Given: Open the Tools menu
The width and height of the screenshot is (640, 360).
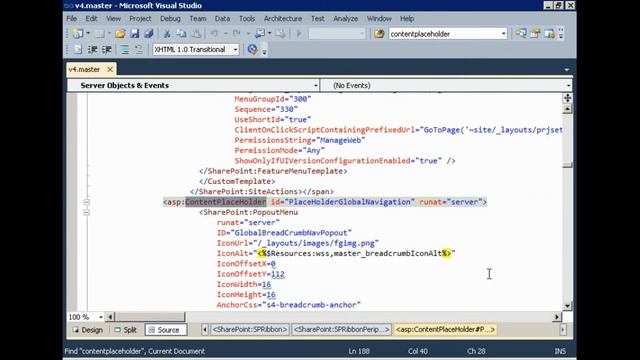Looking at the screenshot, I should point(247,19).
